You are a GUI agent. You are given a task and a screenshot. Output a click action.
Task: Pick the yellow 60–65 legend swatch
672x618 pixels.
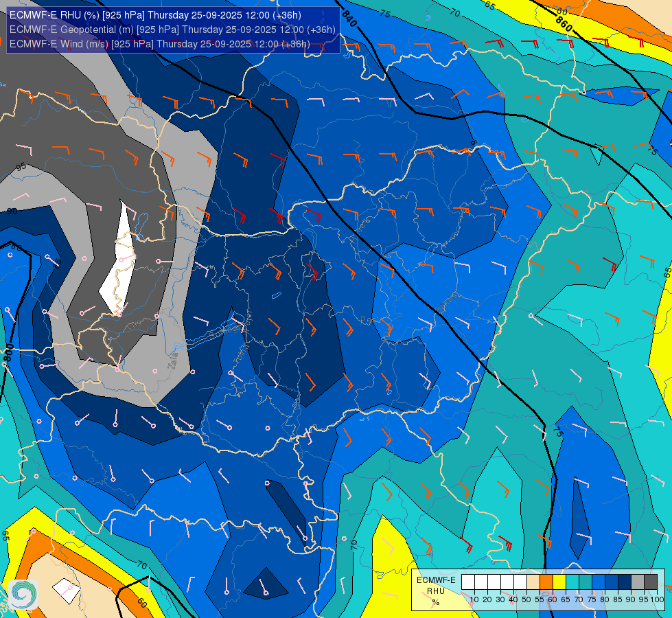(x=559, y=582)
